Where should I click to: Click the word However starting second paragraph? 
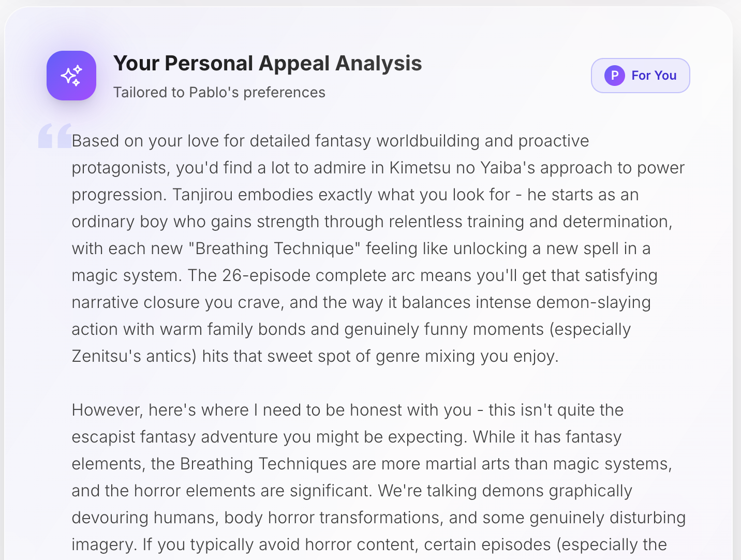pyautogui.click(x=107, y=410)
